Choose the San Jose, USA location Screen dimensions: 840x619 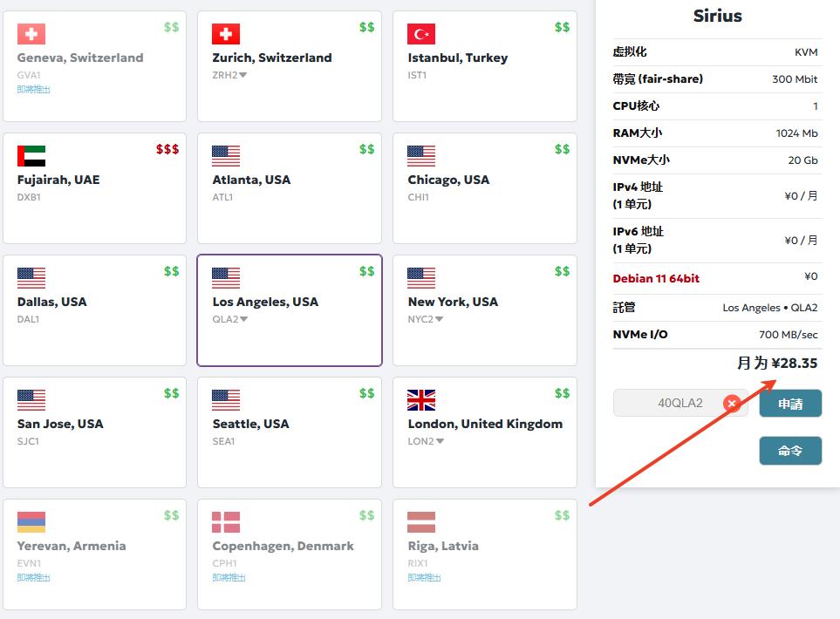94,432
